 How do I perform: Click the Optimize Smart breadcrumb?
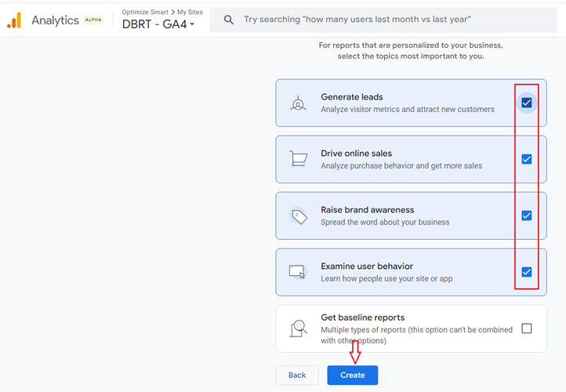[145, 12]
